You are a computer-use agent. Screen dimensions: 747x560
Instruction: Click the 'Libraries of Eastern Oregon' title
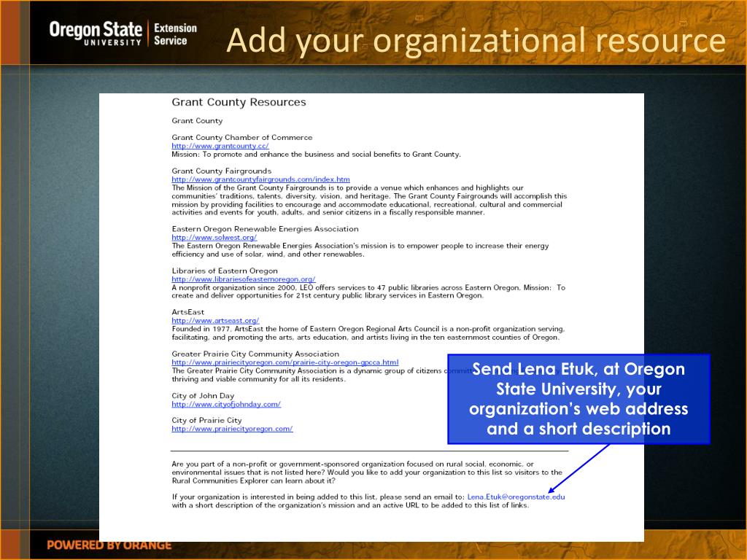point(225,271)
